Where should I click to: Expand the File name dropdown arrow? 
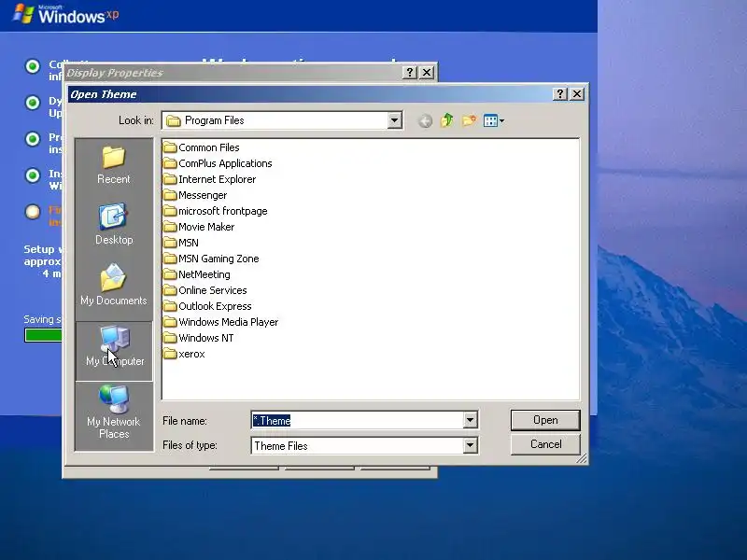[x=470, y=420]
